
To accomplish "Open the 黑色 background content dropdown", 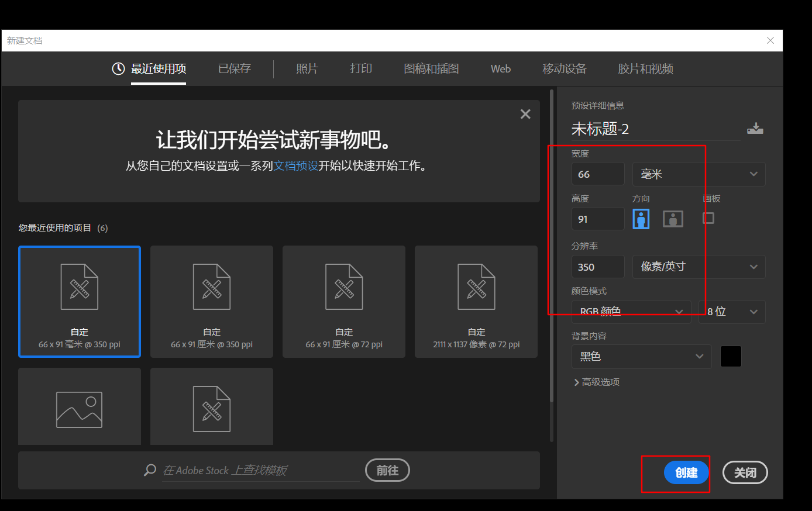I will pyautogui.click(x=641, y=357).
